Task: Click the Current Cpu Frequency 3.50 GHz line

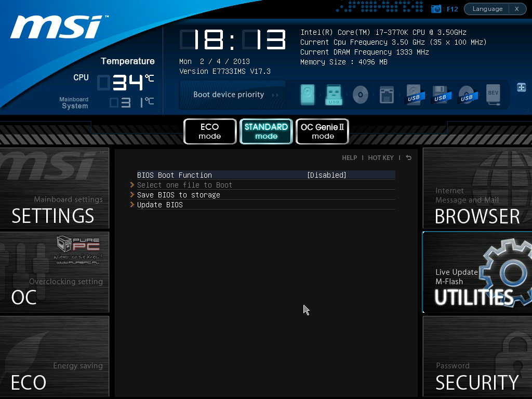Action: click(394, 42)
